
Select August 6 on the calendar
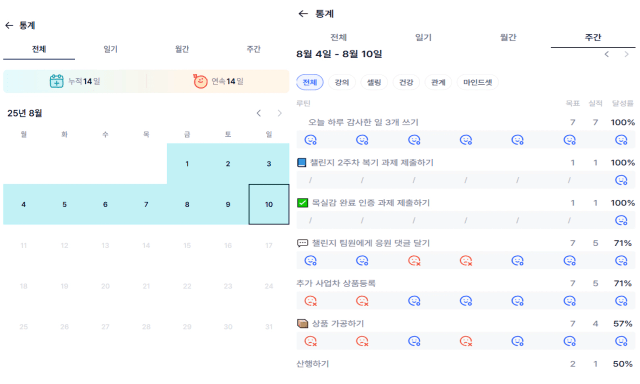[105, 204]
